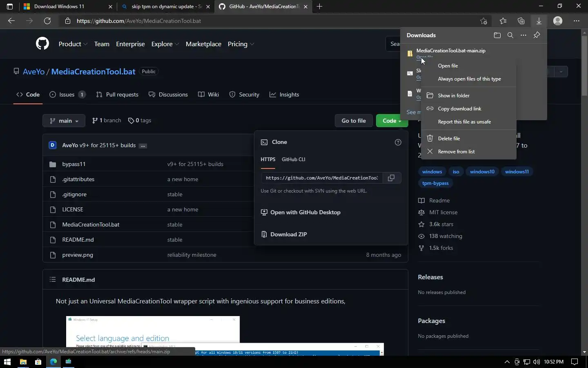Open the Favorites list icon
The height and width of the screenshot is (368, 588).
503,21
